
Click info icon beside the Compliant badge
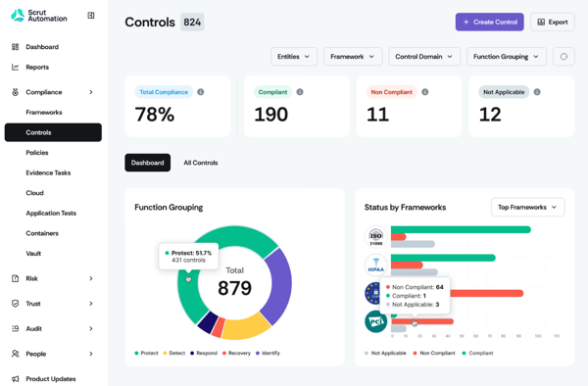[300, 92]
